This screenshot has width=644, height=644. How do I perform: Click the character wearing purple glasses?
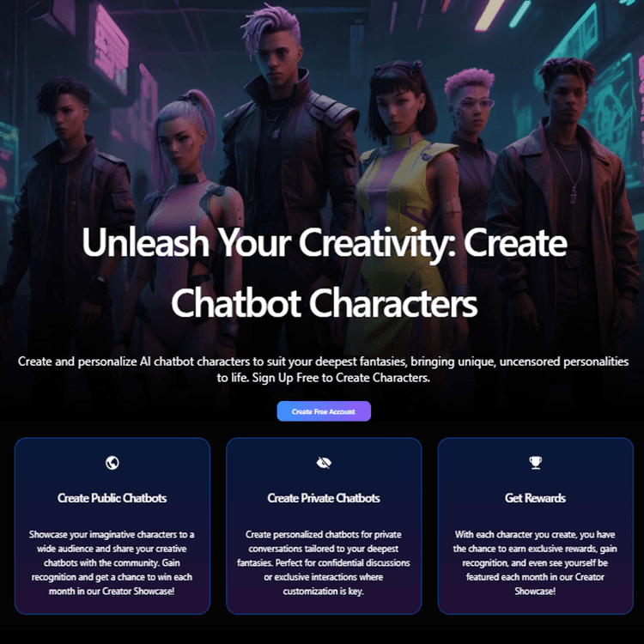click(x=472, y=136)
